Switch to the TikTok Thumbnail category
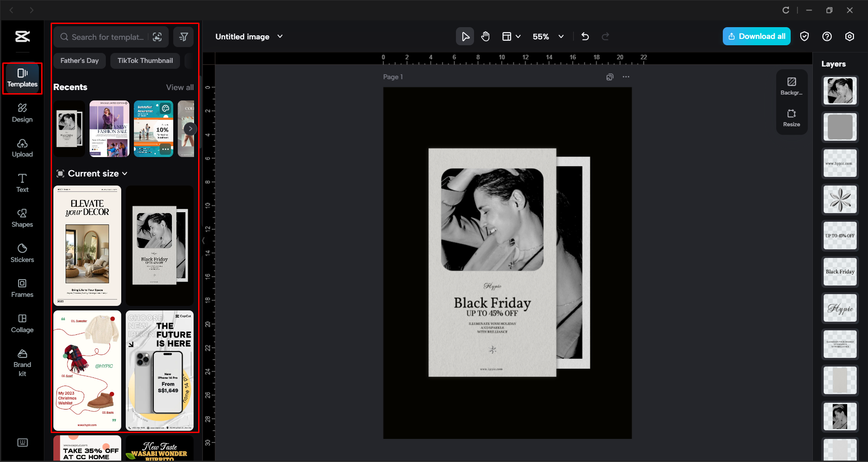Image resolution: width=868 pixels, height=462 pixels. tap(145, 60)
